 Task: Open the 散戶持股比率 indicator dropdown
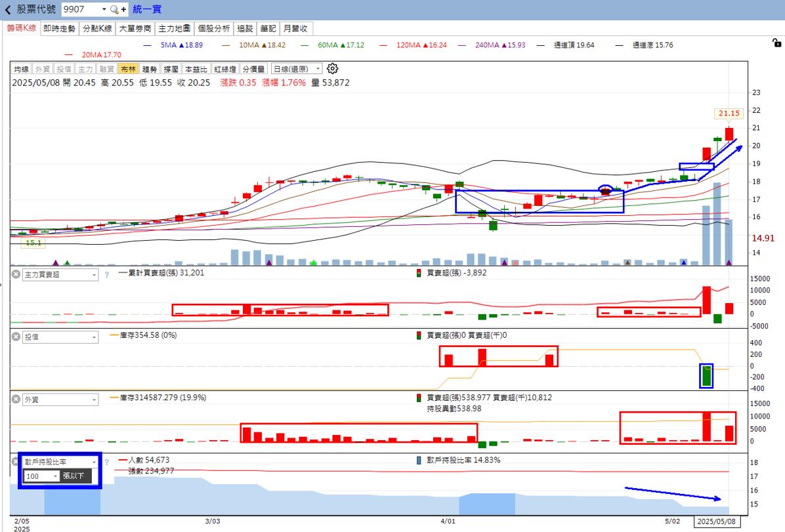[x=60, y=462]
